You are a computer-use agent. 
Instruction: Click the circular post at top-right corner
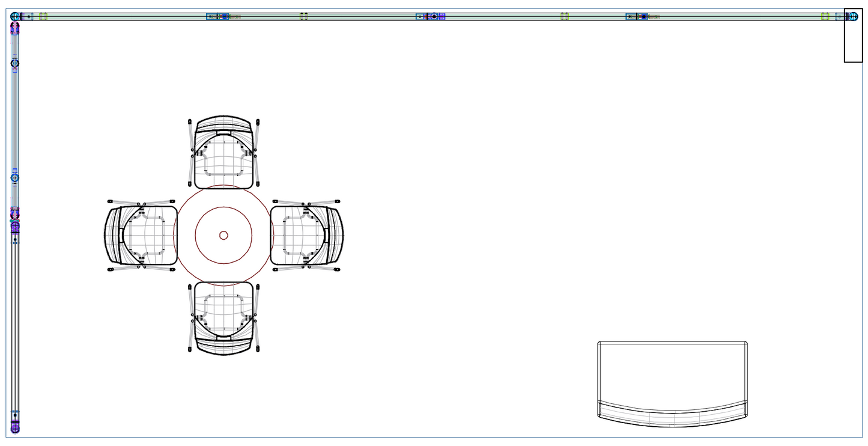[x=852, y=16]
